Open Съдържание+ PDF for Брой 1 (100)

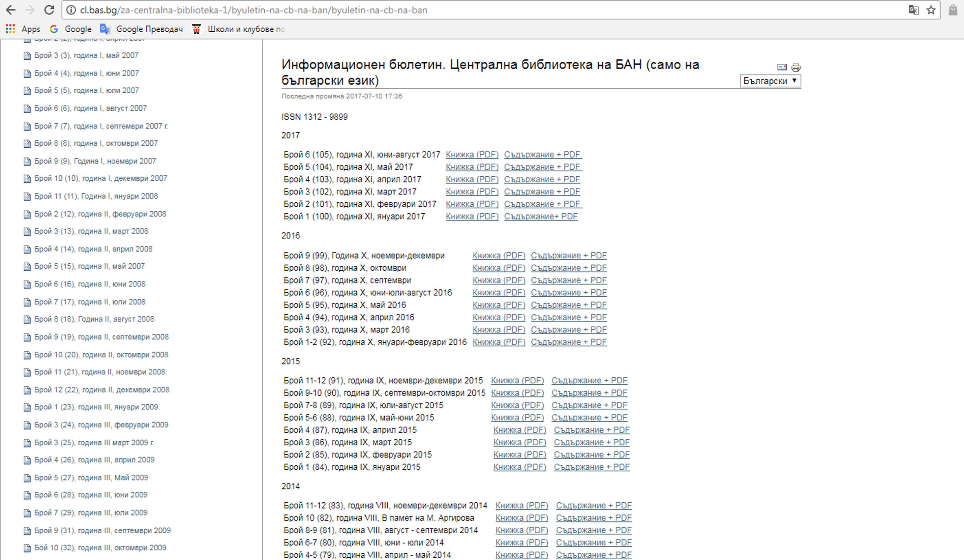click(541, 216)
